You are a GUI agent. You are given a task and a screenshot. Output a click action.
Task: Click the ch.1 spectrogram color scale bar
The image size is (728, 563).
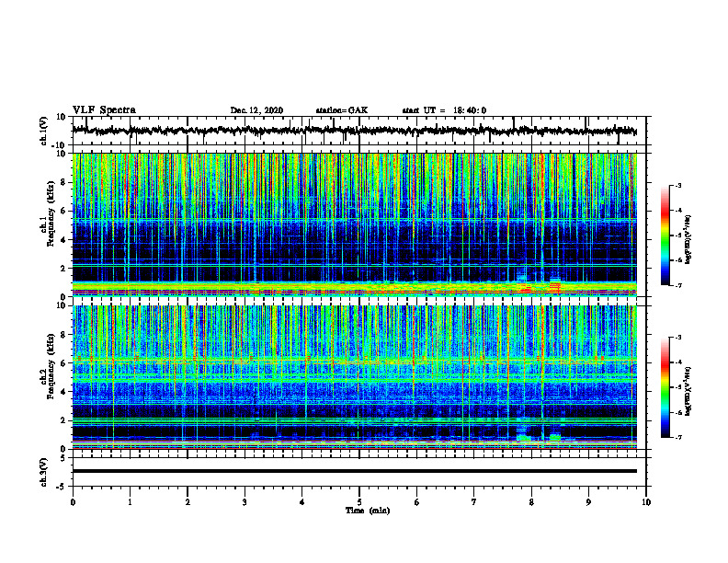(665, 236)
